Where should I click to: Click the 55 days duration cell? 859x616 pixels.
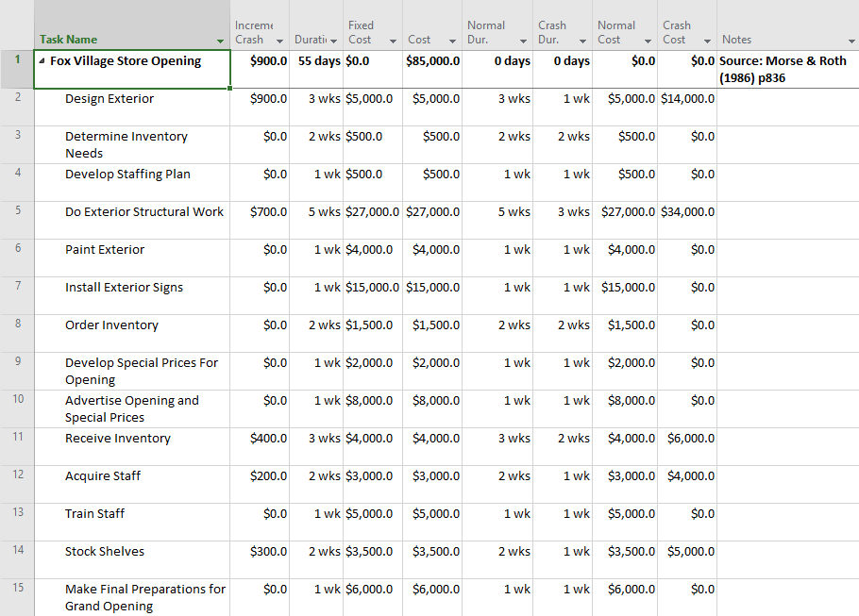click(316, 69)
